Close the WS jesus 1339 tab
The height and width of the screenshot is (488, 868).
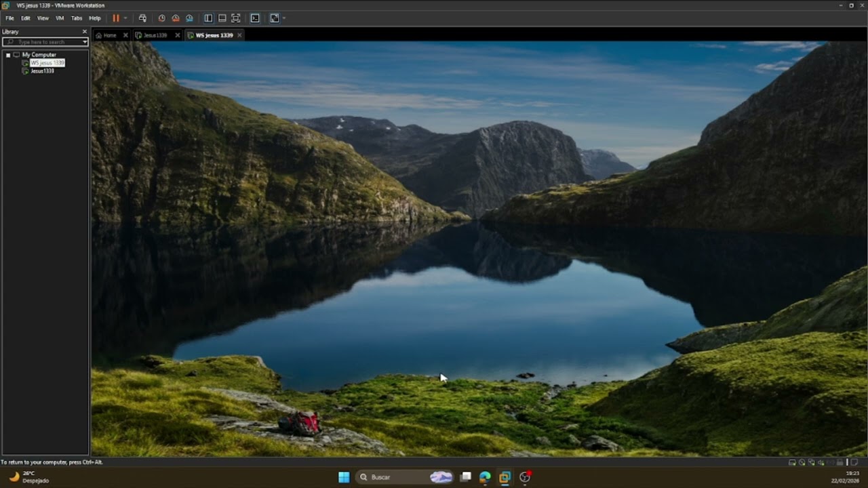pos(239,35)
